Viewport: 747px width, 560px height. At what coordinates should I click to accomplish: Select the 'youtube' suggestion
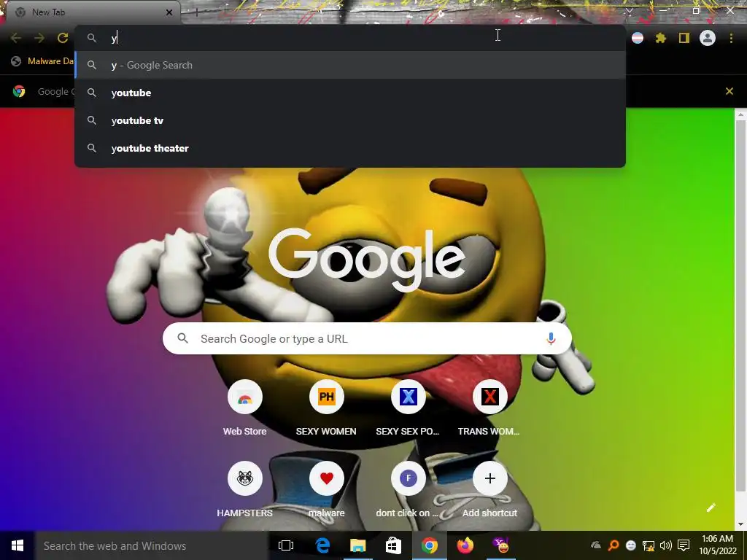pos(350,93)
